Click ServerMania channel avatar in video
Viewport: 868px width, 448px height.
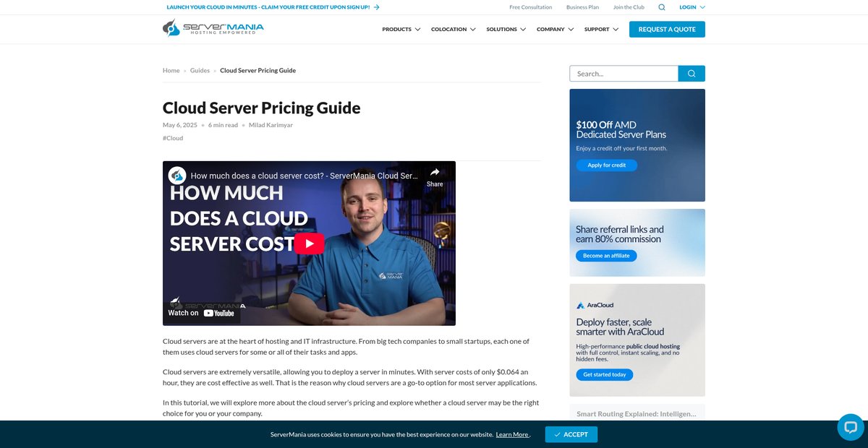coord(177,176)
